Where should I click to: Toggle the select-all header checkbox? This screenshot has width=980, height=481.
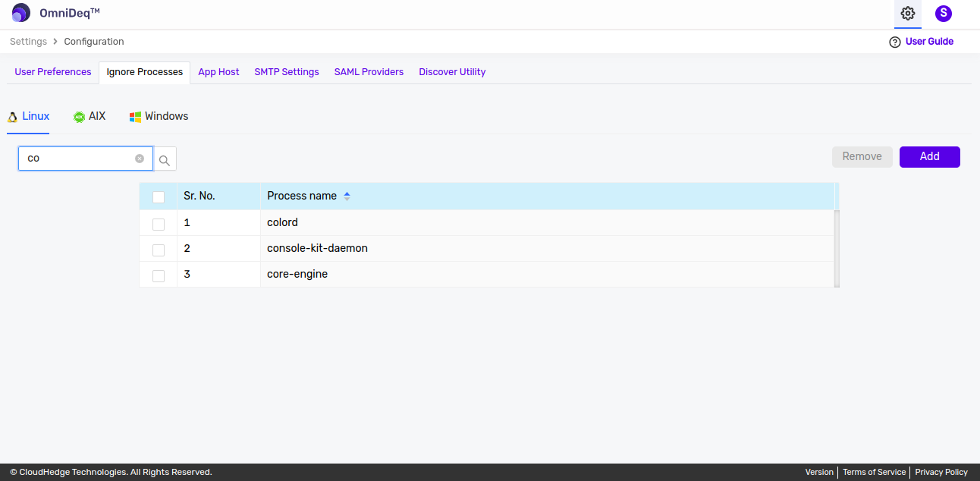click(159, 197)
